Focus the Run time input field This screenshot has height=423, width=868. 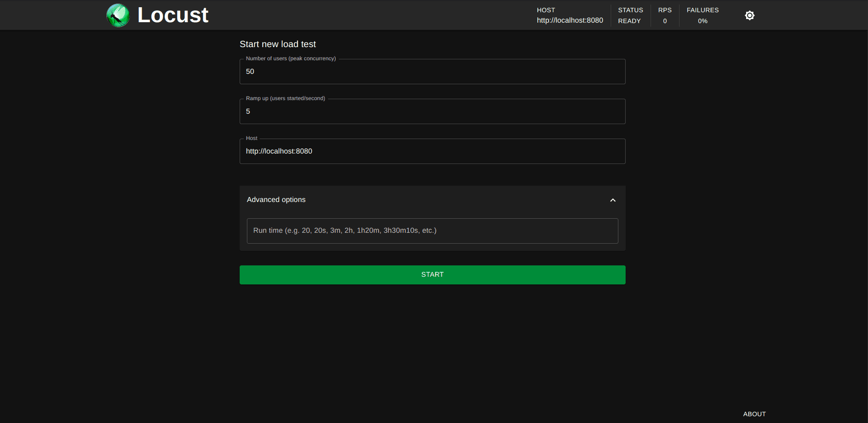pyautogui.click(x=432, y=231)
